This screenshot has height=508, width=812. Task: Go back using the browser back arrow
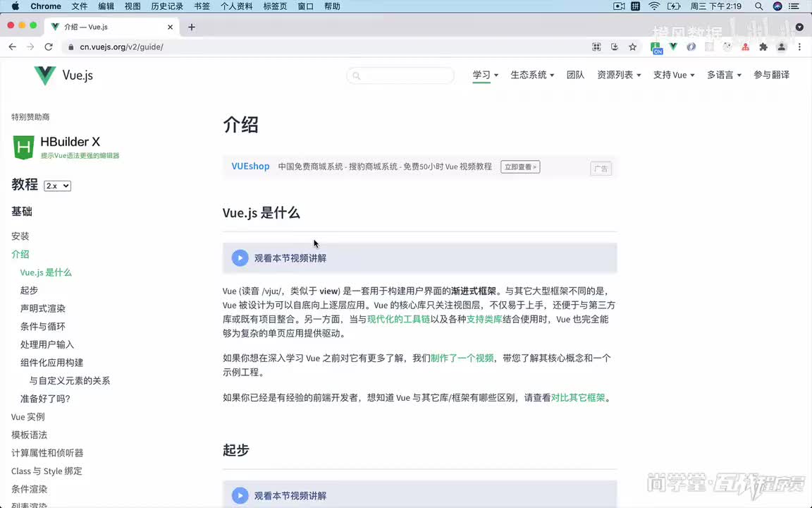click(x=13, y=47)
